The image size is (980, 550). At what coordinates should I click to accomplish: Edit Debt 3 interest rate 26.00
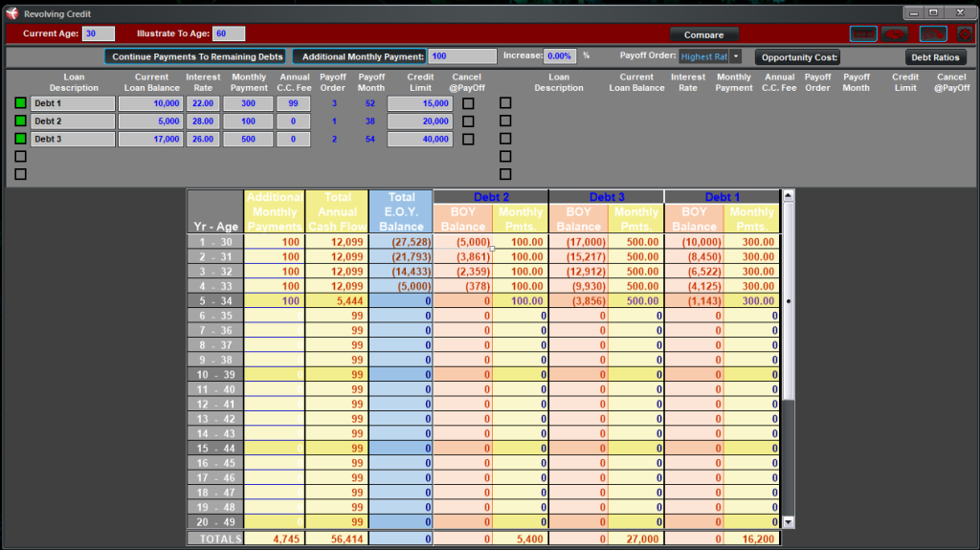click(x=203, y=139)
